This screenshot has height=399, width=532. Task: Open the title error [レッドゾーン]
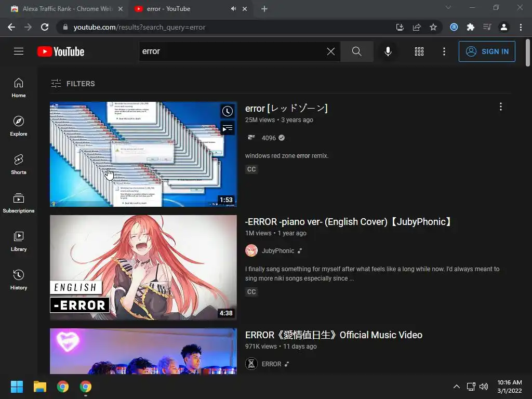(x=286, y=108)
